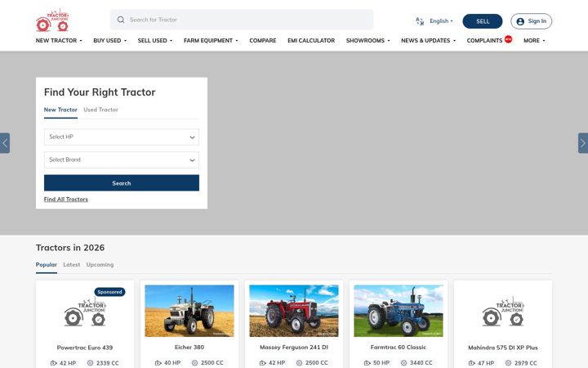Switch to Latest tractors tab
This screenshot has width=588, height=368.
72,265
